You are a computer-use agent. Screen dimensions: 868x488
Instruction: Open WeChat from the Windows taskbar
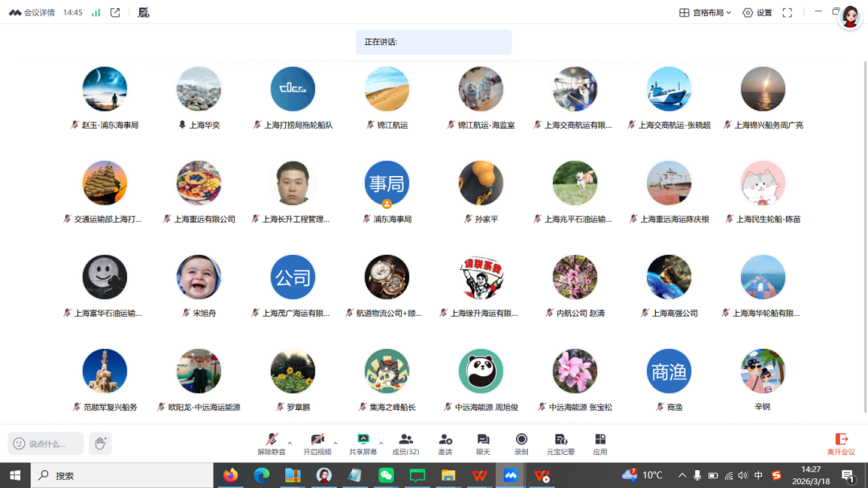click(x=386, y=475)
